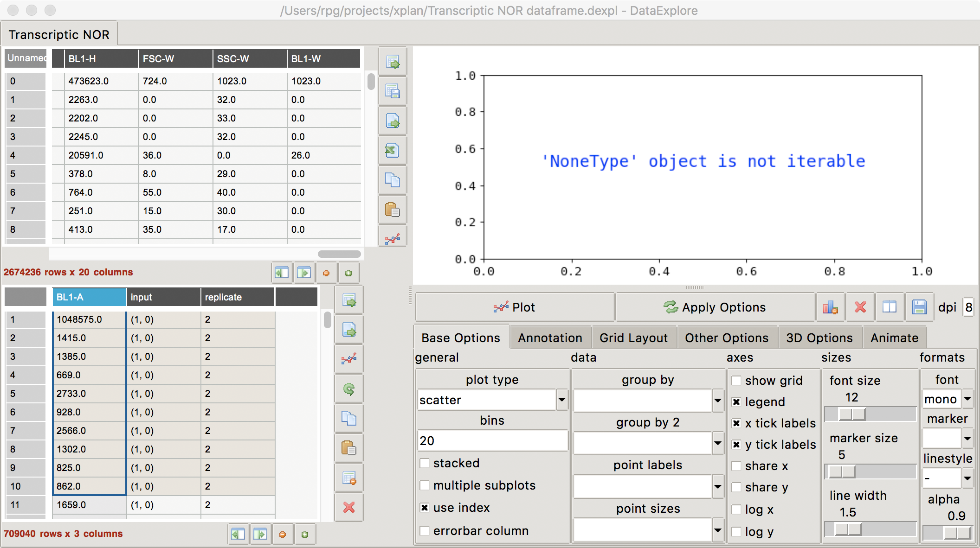Viewport: 980px width, 548px height.
Task: Switch to the 3D Options tab
Action: click(x=819, y=337)
